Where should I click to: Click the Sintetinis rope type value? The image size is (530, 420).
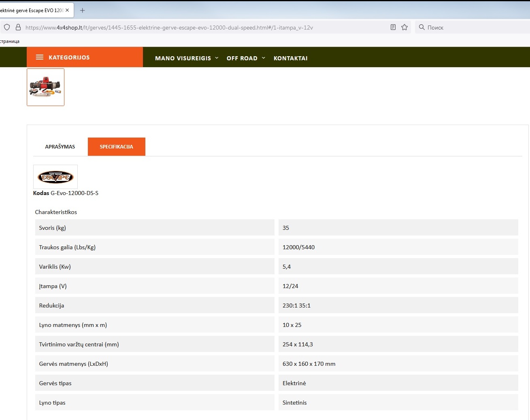(x=294, y=403)
